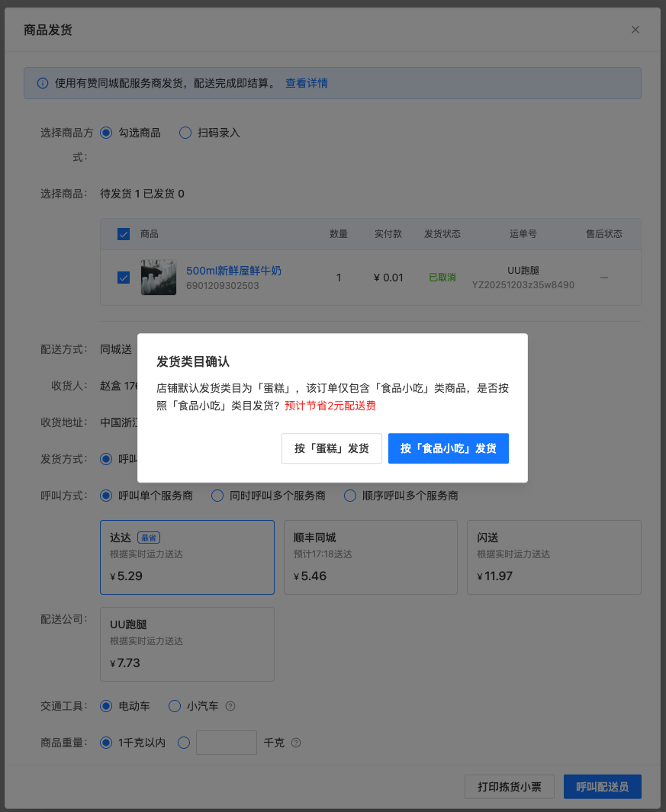The image size is (666, 812).
Task: Select the 1千克以内 weight option
Action: click(106, 743)
